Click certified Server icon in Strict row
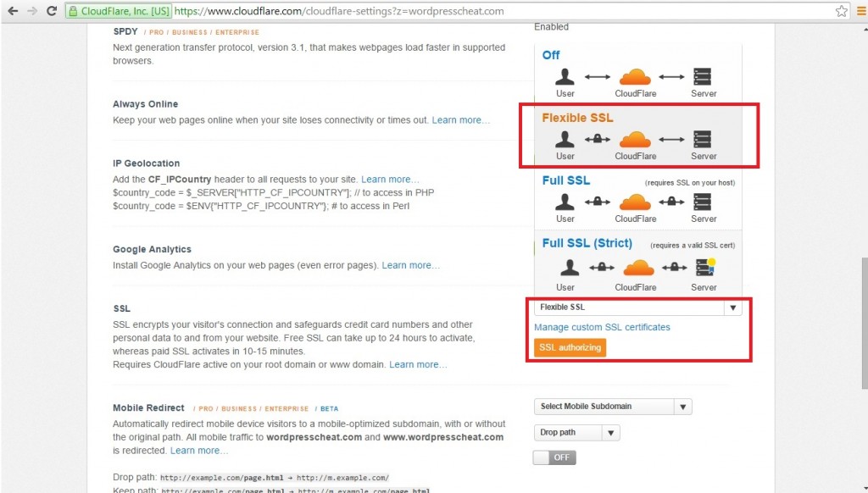Screen dimensions: 868x493 (x=705, y=267)
